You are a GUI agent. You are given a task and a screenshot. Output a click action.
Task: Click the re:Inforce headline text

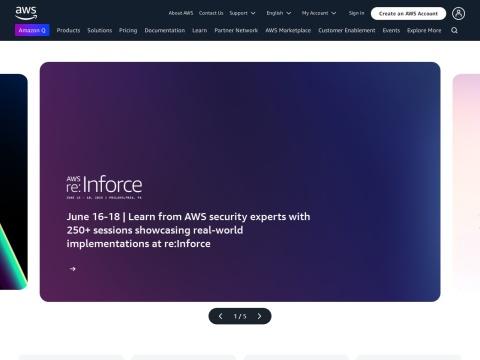click(x=188, y=230)
